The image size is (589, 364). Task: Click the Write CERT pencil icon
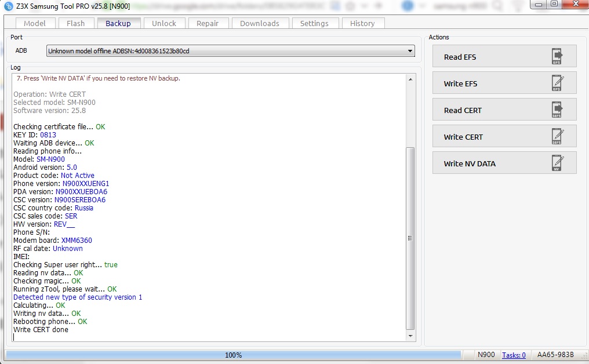tap(558, 136)
